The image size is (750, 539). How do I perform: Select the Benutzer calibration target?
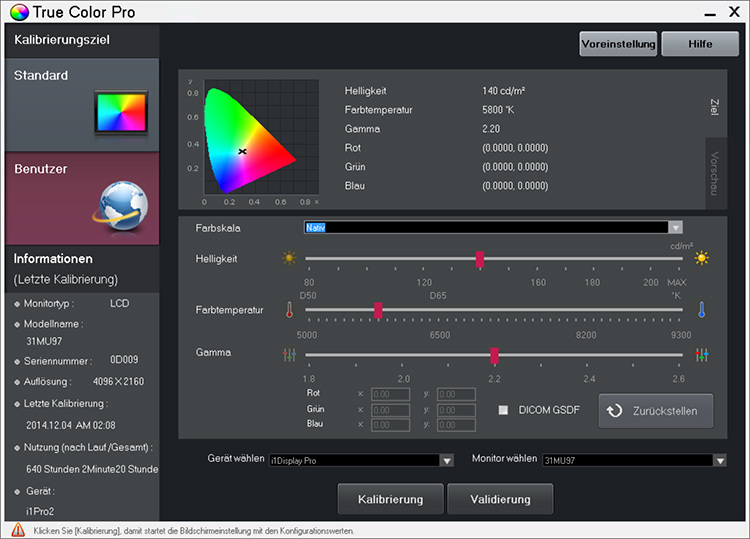pyautogui.click(x=80, y=197)
